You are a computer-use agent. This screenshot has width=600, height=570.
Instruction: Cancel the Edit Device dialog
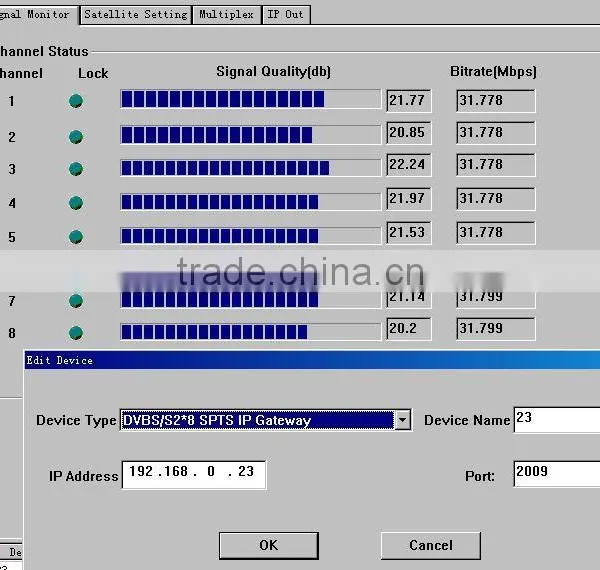pos(431,546)
